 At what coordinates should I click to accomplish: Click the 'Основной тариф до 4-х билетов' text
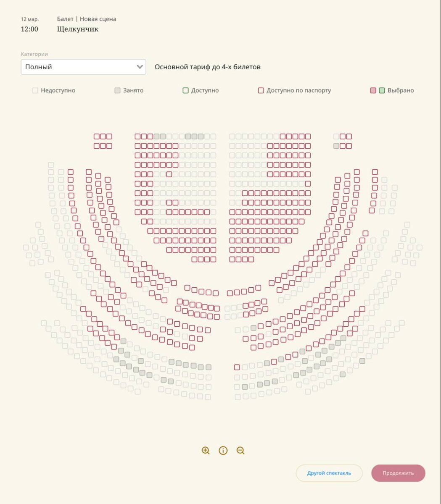tap(207, 67)
